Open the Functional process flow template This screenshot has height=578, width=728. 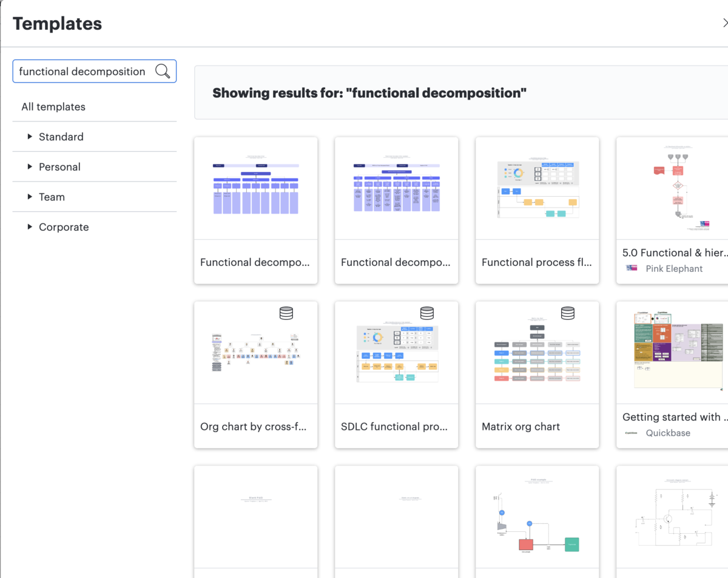(537, 188)
